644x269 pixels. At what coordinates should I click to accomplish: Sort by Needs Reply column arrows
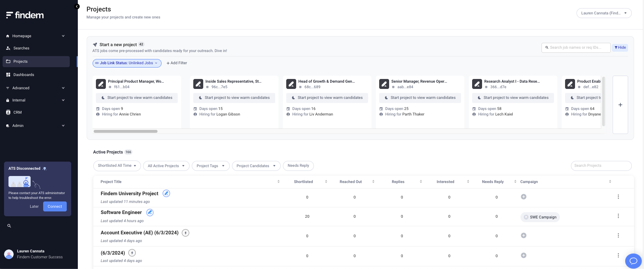515,182
